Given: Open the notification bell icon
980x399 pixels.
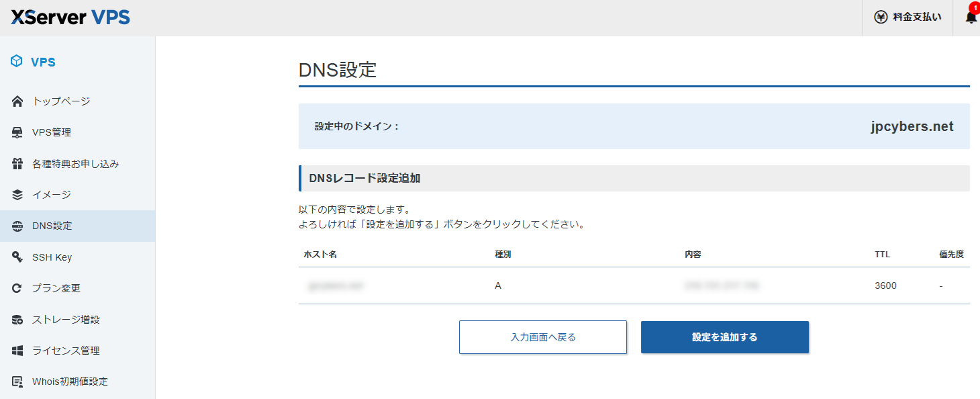Looking at the screenshot, I should [971, 17].
